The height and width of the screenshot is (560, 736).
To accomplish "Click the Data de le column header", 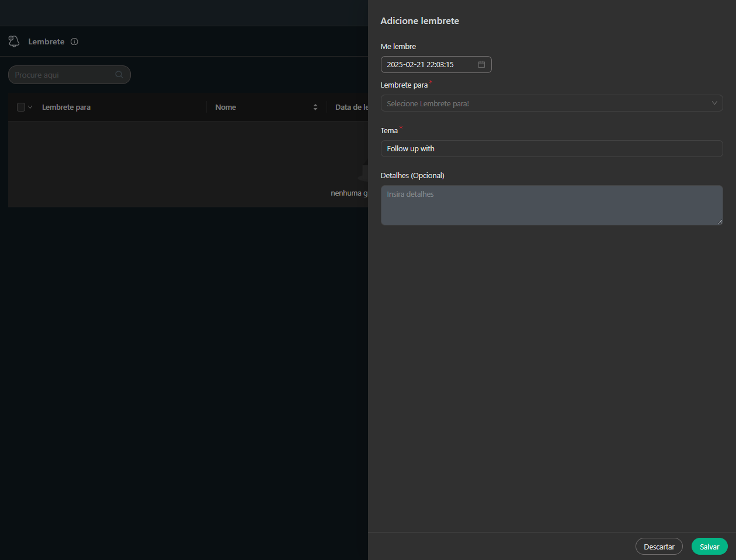I will click(x=351, y=107).
